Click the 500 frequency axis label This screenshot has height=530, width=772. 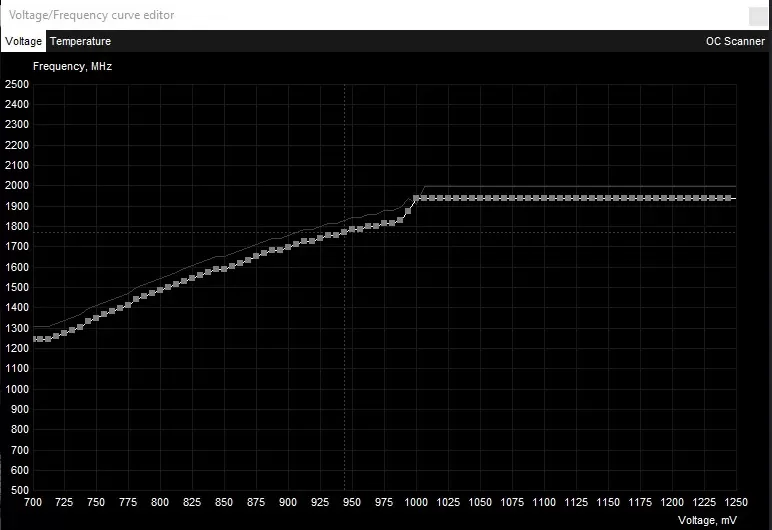coord(20,490)
